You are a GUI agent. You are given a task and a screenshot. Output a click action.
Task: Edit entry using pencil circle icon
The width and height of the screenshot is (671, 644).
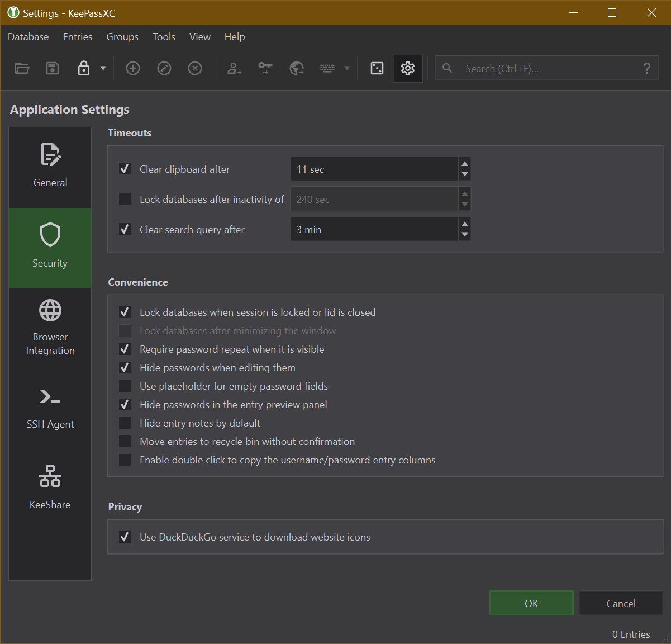pos(164,68)
